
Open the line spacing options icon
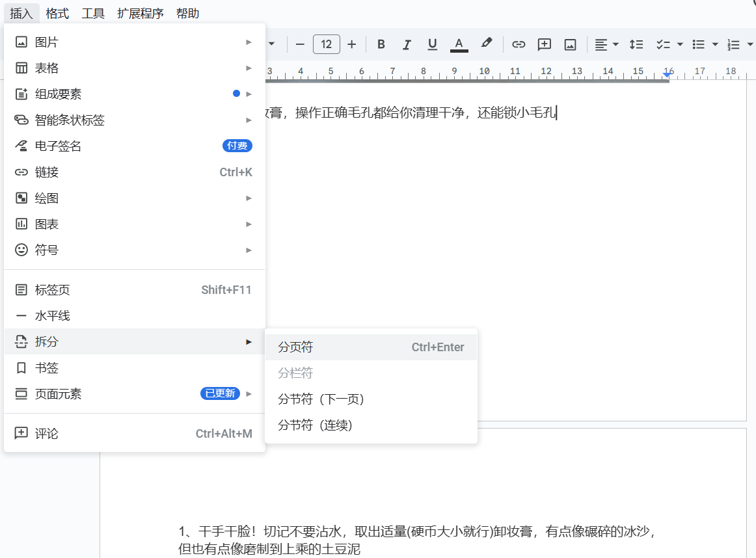click(636, 44)
